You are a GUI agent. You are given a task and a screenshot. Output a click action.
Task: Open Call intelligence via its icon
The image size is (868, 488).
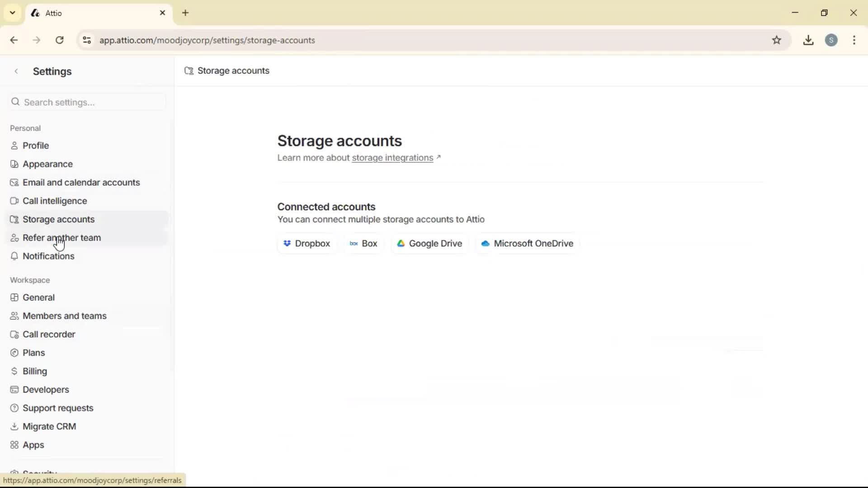click(15, 201)
